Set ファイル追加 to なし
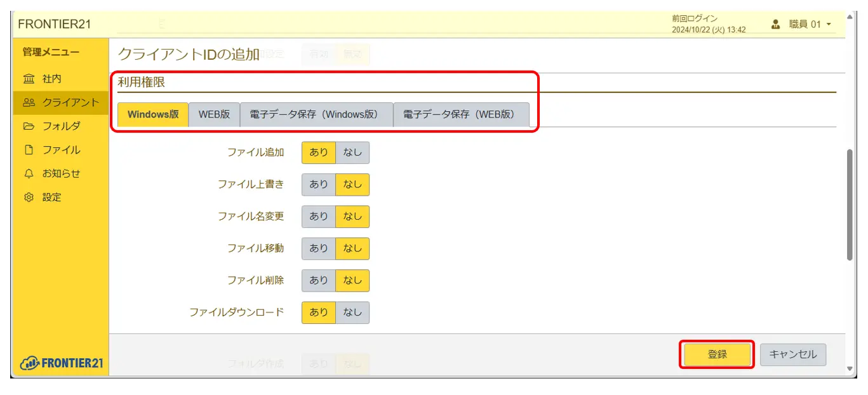The image size is (868, 395). [352, 152]
